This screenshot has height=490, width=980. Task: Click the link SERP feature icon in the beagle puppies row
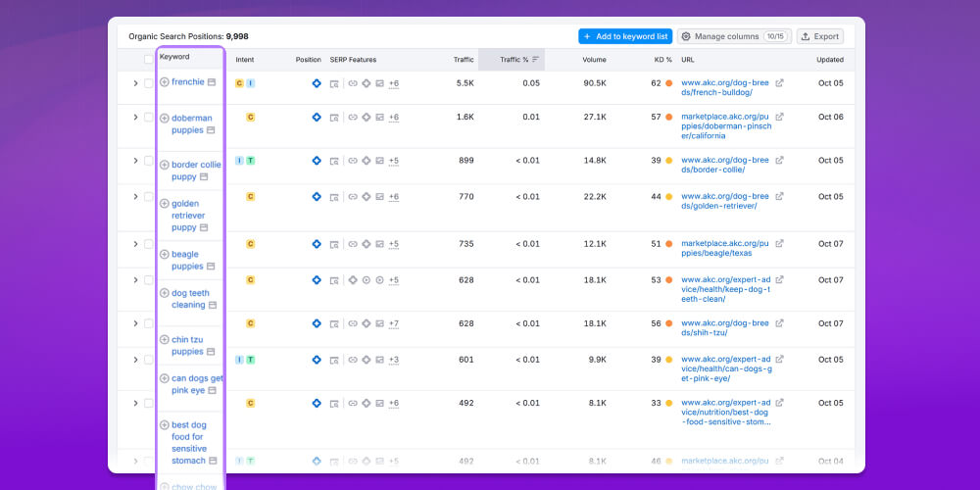353,244
